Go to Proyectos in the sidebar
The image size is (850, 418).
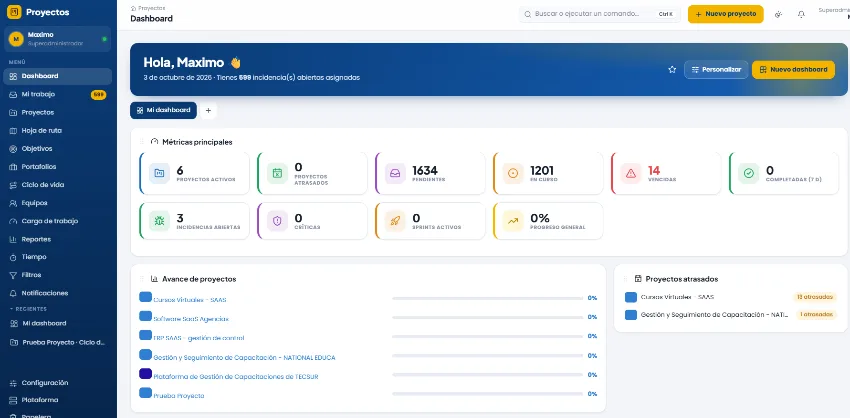pos(57,113)
